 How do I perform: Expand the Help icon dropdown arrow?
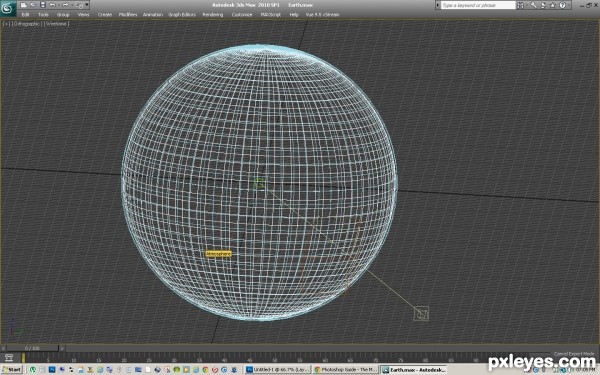pyautogui.click(x=569, y=5)
